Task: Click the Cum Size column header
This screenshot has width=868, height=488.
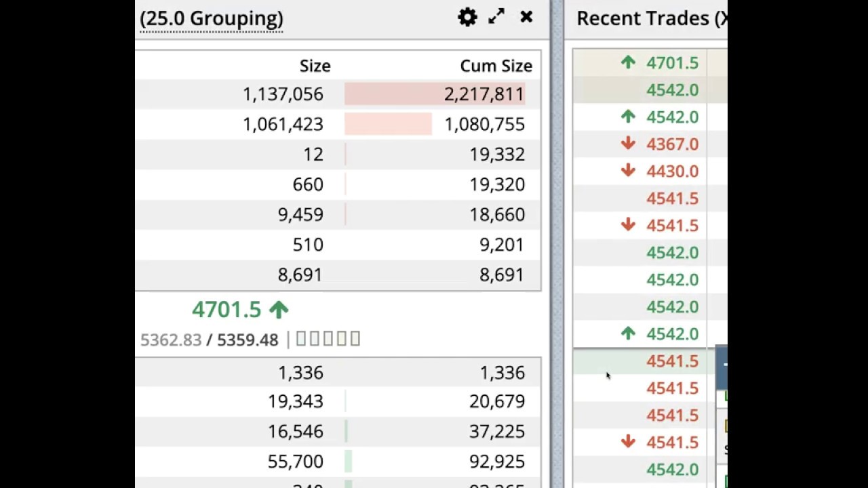Action: tap(496, 66)
